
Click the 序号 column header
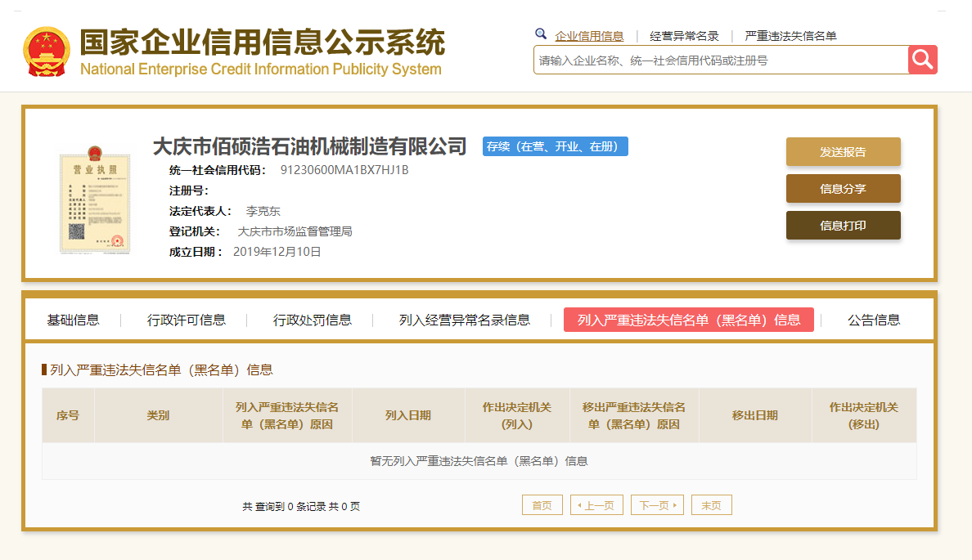[x=68, y=415]
